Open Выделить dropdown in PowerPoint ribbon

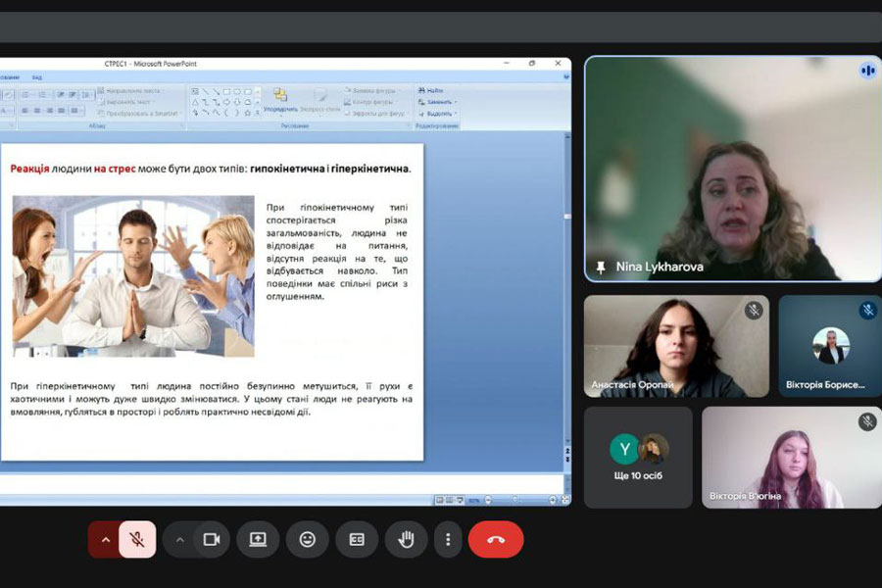tap(438, 114)
